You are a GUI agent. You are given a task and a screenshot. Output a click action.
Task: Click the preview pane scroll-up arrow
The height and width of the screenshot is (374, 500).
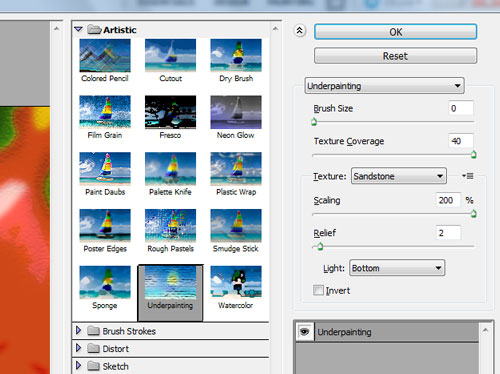(57, 29)
